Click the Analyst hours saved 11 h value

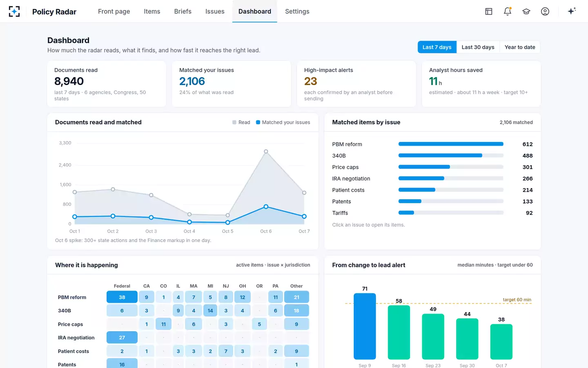coord(435,81)
